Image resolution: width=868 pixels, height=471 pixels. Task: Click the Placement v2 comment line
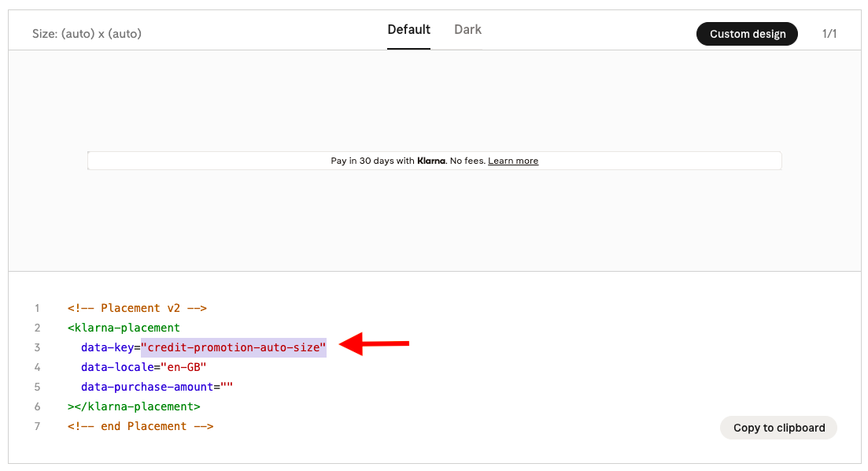click(x=137, y=308)
